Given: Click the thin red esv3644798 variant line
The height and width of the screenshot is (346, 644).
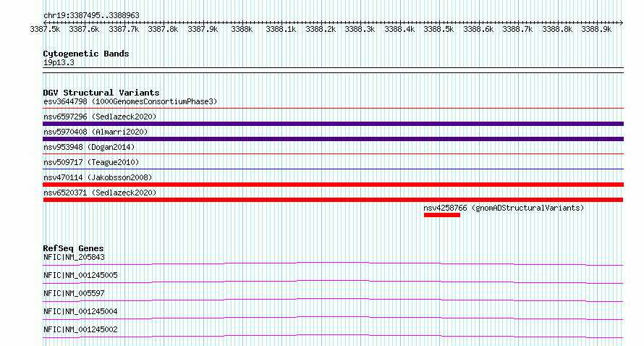Looking at the screenshot, I should [333, 109].
